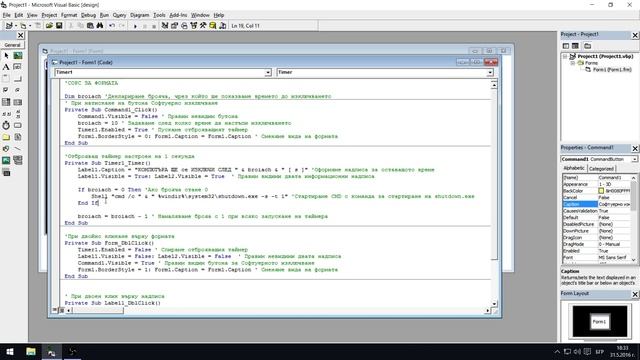The height and width of the screenshot is (360, 640).
Task: Click the BackColor yellow swatch in Properties
Action: [601, 191]
